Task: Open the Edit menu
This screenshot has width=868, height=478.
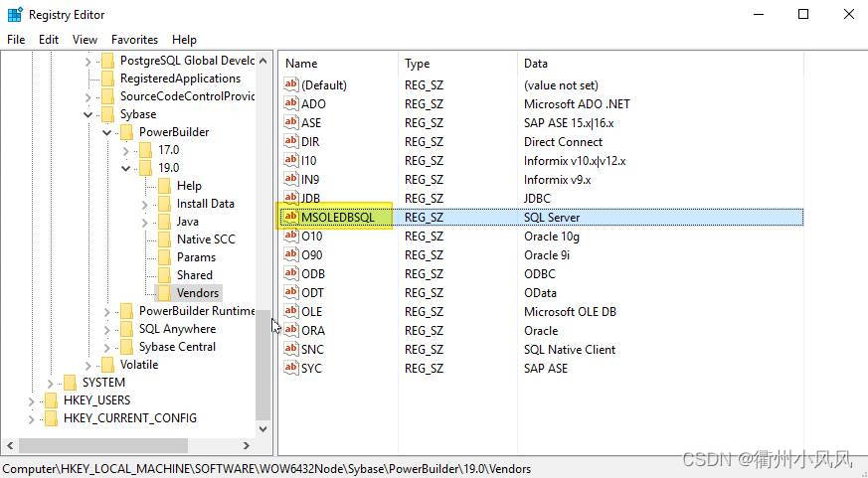Action: pyautogui.click(x=48, y=40)
